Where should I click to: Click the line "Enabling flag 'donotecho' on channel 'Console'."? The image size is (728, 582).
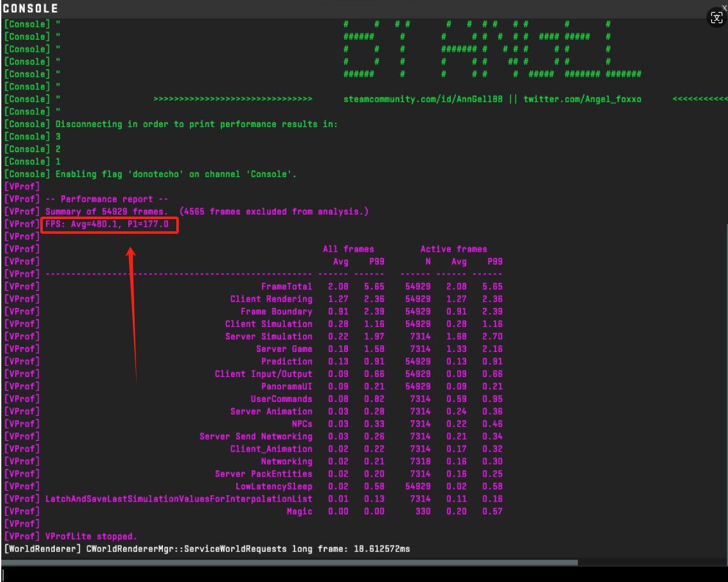click(x=176, y=174)
